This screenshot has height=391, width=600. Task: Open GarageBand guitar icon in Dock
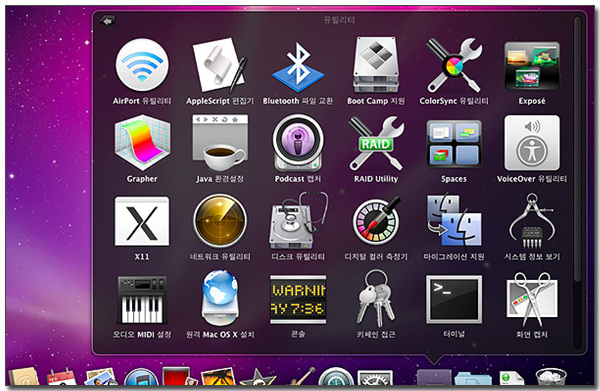(x=301, y=377)
